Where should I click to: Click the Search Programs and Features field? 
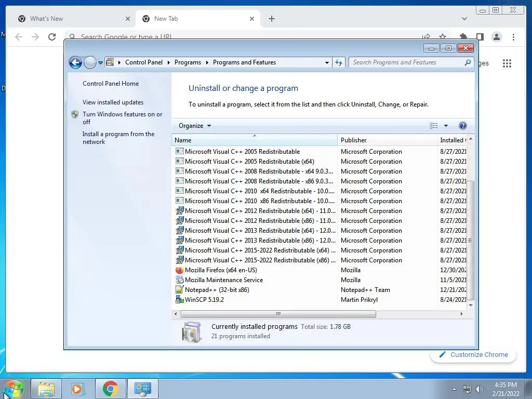coord(411,62)
